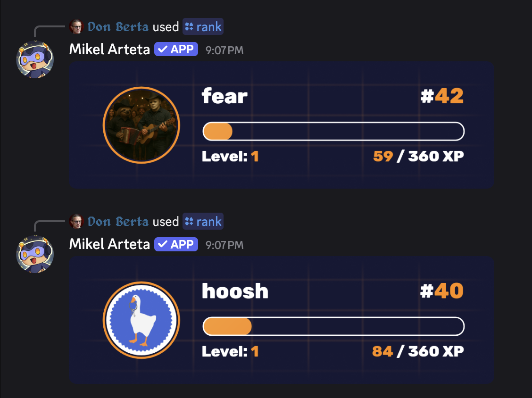Open Don Berta's profile from second command line
The width and height of the screenshot is (532, 398).
(118, 222)
